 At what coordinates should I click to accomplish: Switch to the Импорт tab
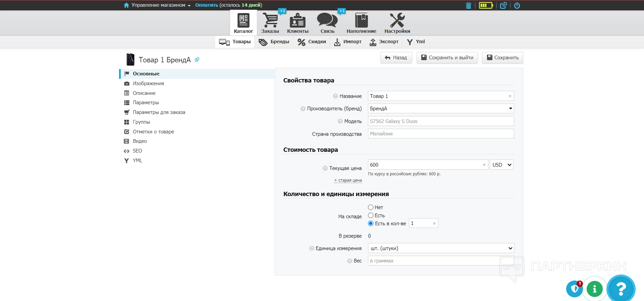[347, 42]
